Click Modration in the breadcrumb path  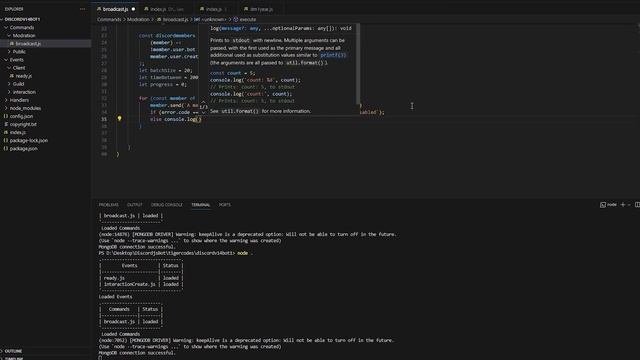tap(138, 19)
